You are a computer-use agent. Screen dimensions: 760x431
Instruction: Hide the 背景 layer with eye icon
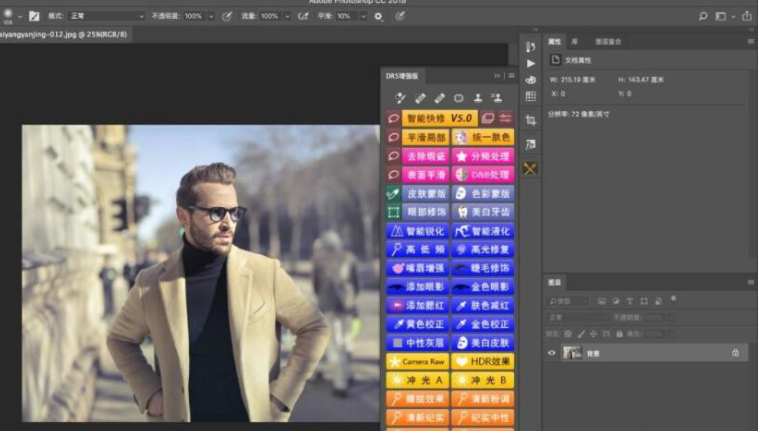tap(551, 353)
